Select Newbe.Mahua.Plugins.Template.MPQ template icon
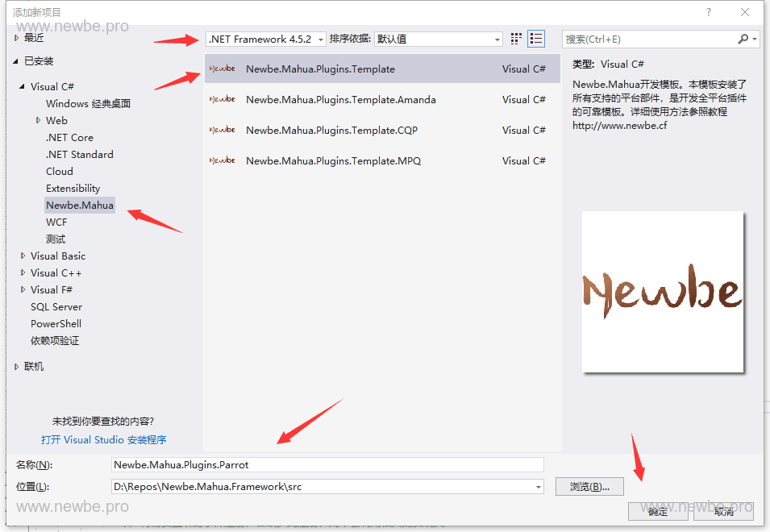770x532 pixels. [222, 161]
